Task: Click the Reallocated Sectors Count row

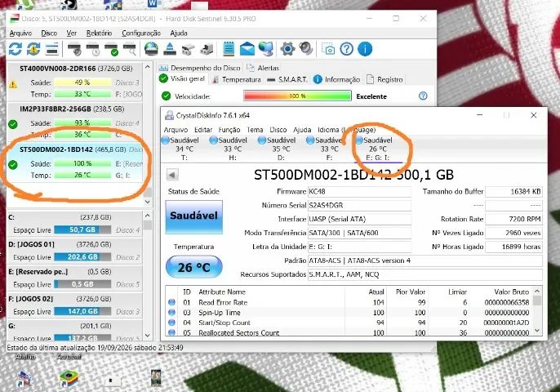Action: (349, 332)
